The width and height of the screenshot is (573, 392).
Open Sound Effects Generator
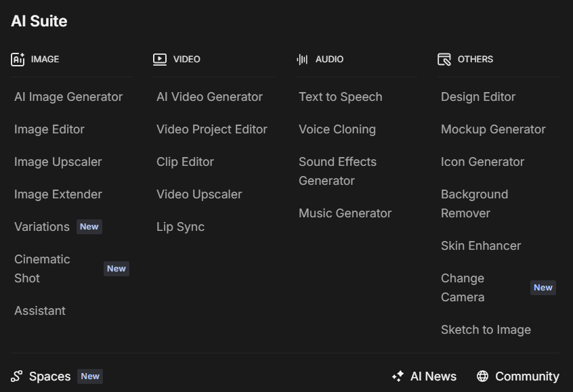(338, 171)
